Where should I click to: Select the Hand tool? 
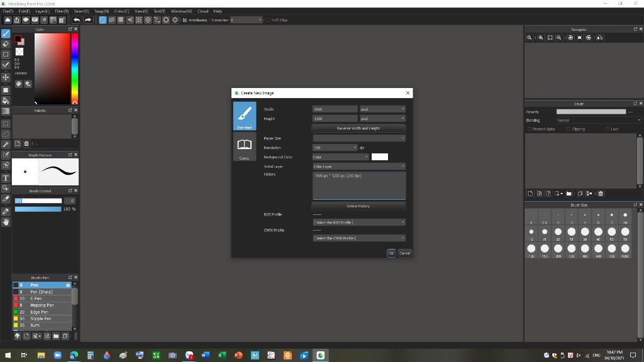click(6, 222)
